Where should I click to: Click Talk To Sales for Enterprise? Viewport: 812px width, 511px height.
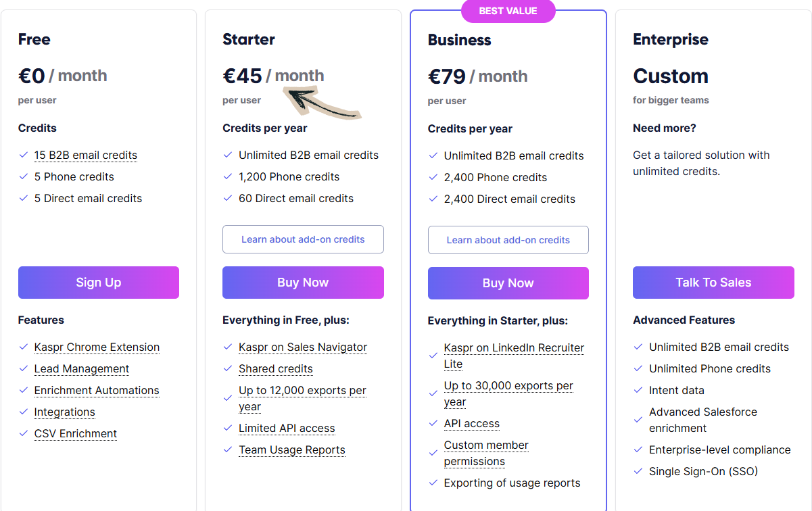[713, 282]
